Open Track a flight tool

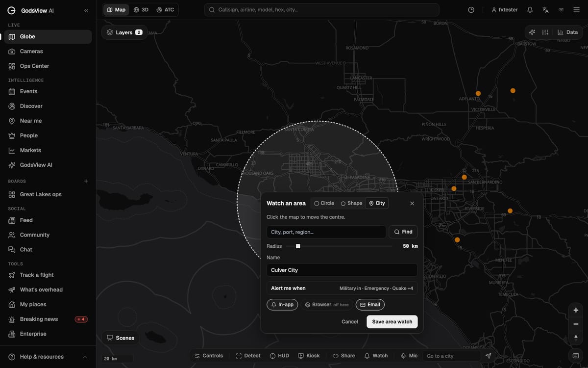[x=48, y=275]
